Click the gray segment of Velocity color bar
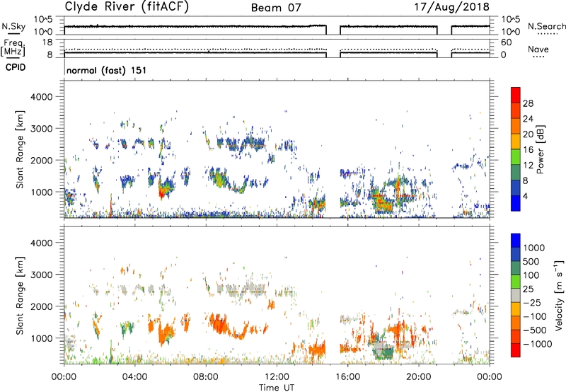The image size is (566, 392). [516, 295]
